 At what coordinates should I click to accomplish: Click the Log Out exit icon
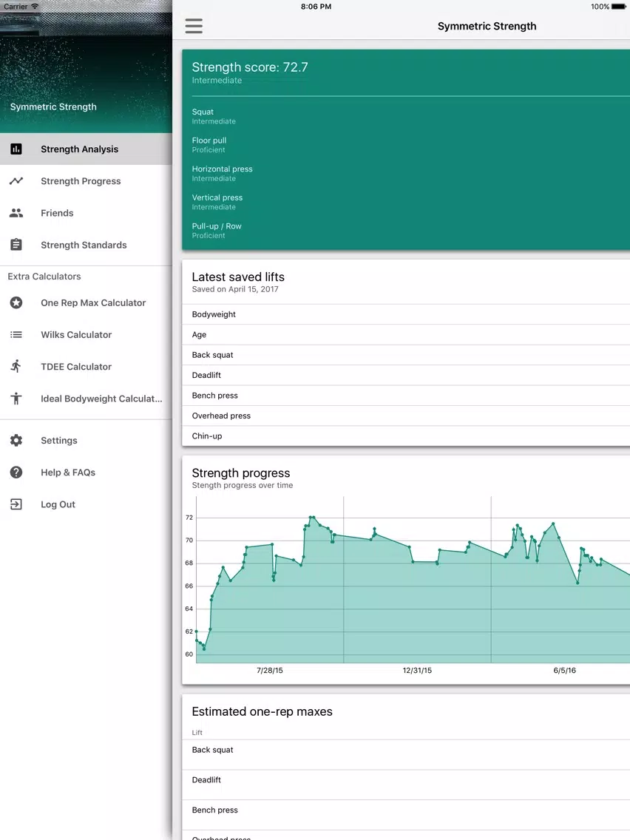[16, 504]
